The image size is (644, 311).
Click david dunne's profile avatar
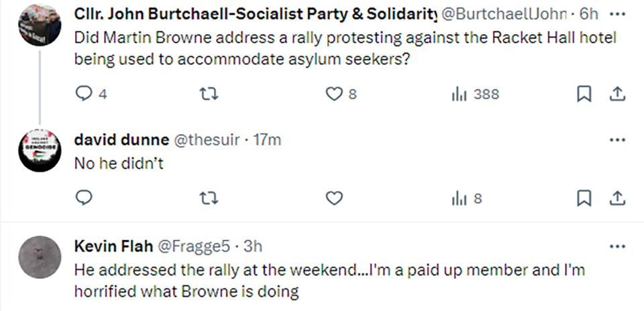coord(39,151)
